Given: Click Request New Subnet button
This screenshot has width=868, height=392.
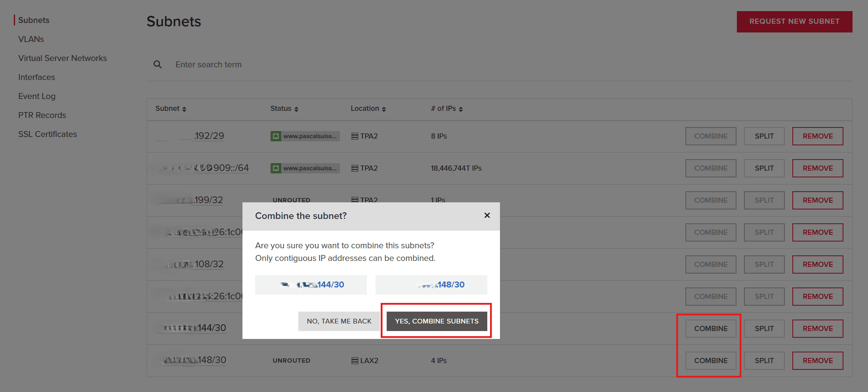Looking at the screenshot, I should (x=794, y=21).
